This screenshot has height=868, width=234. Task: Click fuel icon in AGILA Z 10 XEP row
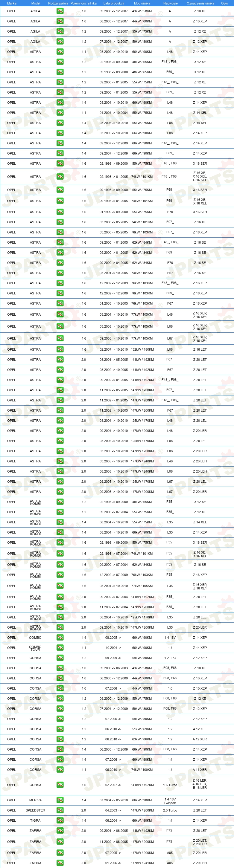[x=60, y=21]
